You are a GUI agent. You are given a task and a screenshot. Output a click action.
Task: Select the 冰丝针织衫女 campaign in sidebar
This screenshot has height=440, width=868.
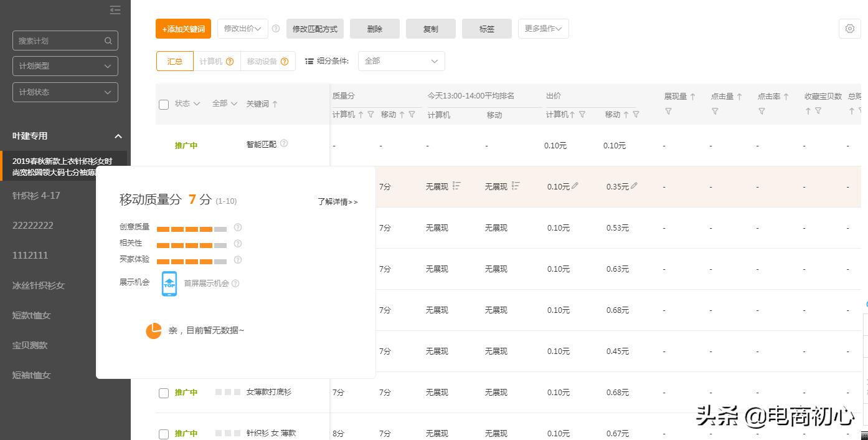click(37, 285)
